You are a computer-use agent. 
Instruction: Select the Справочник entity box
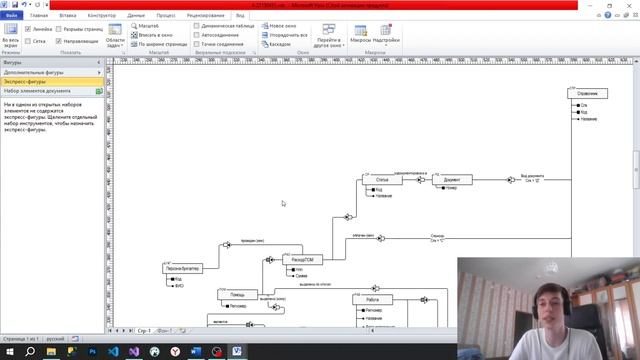tap(587, 93)
